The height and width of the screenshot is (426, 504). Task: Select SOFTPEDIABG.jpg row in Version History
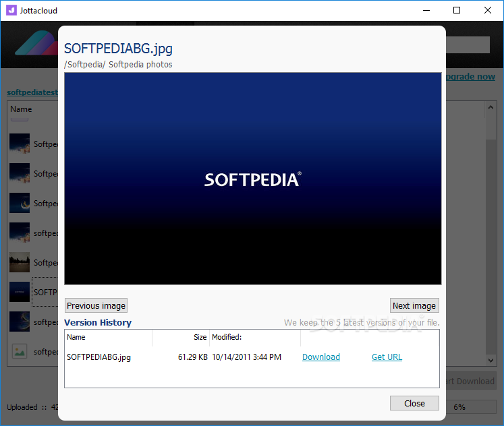point(252,357)
